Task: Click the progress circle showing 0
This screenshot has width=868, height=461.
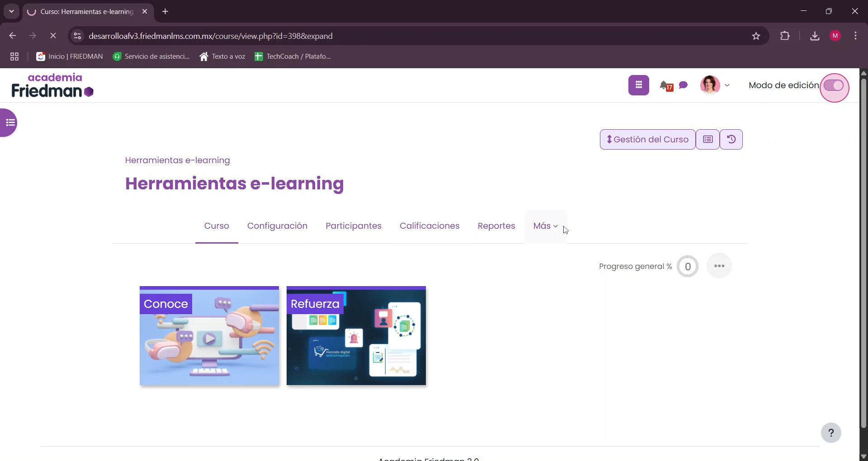Action: tap(688, 266)
